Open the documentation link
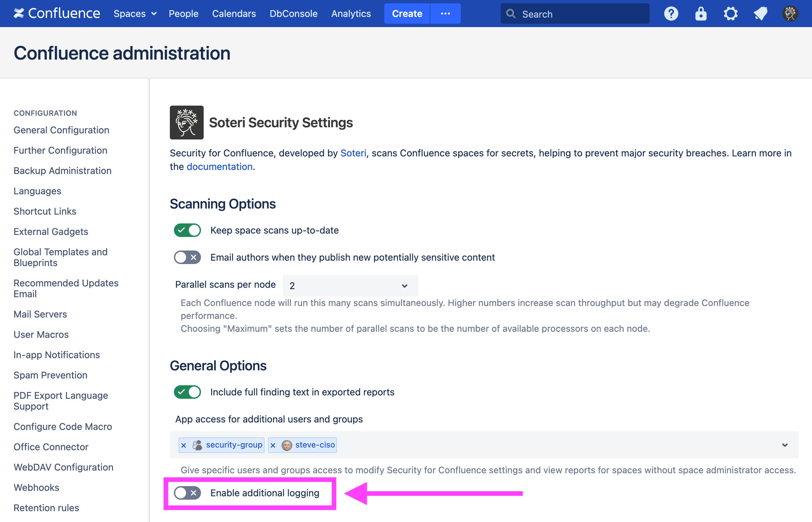 coord(219,167)
